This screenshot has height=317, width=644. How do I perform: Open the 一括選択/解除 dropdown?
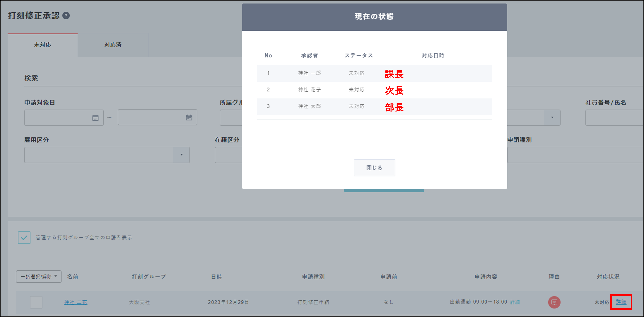[39, 276]
